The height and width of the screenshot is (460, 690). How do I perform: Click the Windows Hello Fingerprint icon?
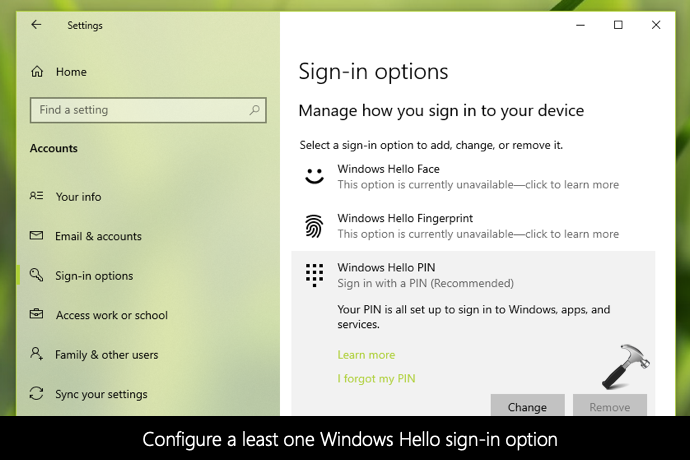coord(314,226)
